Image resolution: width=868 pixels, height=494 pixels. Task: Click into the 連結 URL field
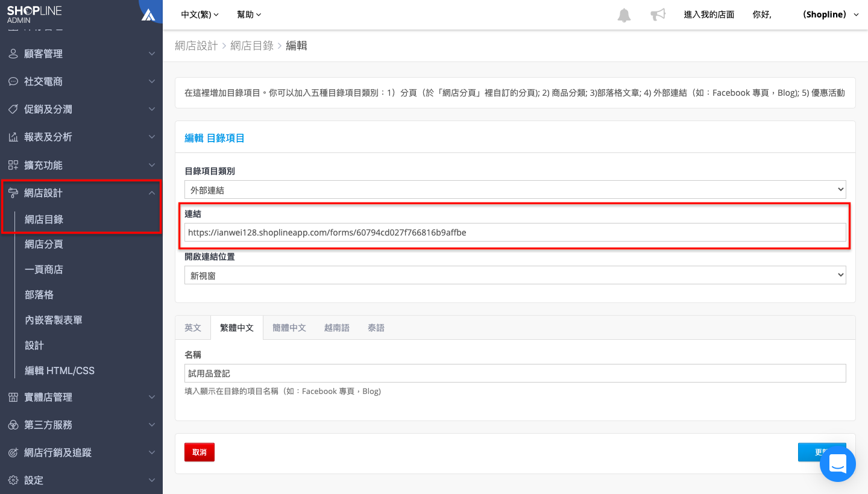515,232
